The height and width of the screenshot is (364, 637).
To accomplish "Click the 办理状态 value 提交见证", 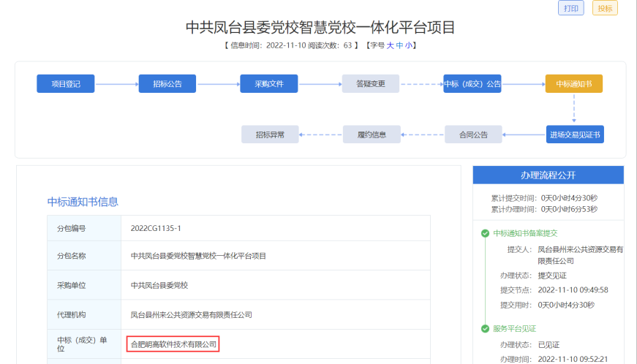I will point(552,276).
